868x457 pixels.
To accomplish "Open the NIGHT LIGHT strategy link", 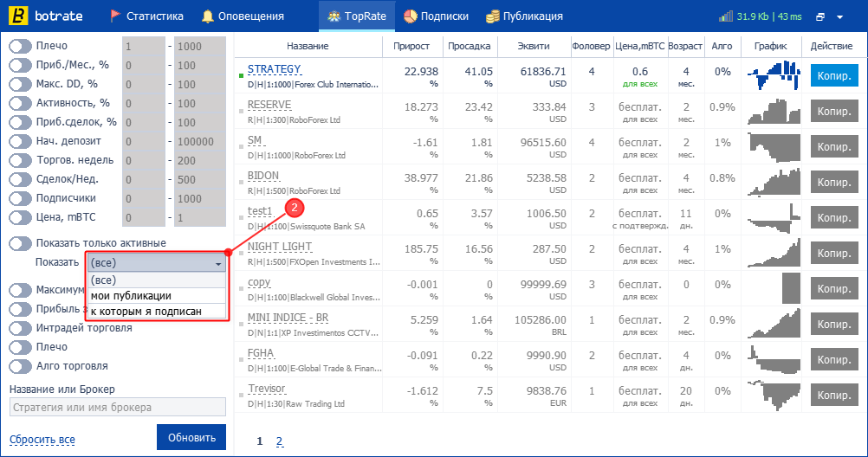I will pos(280,247).
